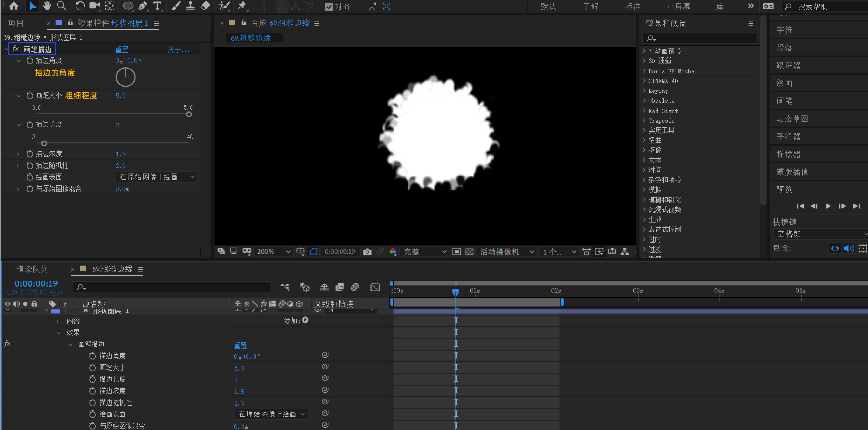Click the effects search field
This screenshot has height=430, width=868.
(699, 38)
